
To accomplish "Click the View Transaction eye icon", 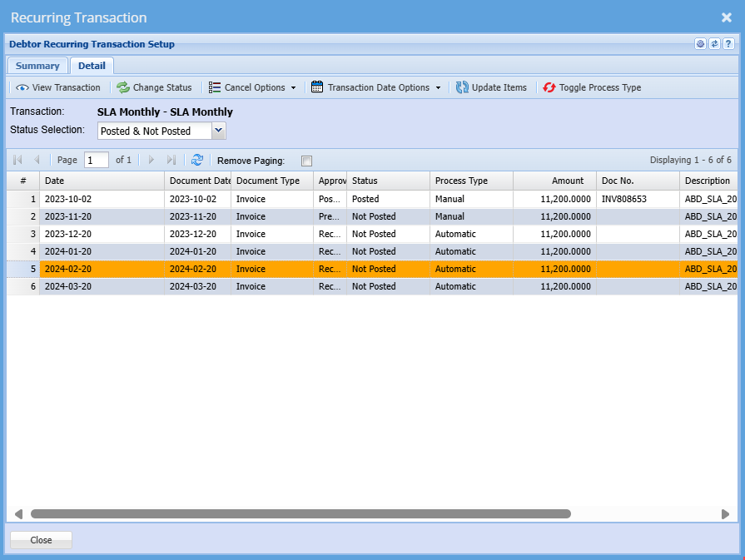I will 22,87.
